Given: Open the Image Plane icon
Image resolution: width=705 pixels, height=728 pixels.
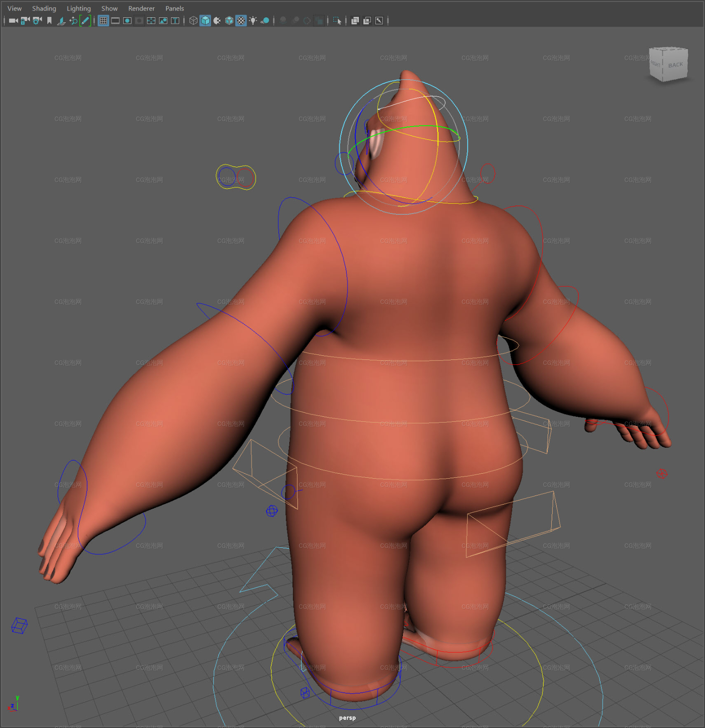Looking at the screenshot, I should click(61, 20).
